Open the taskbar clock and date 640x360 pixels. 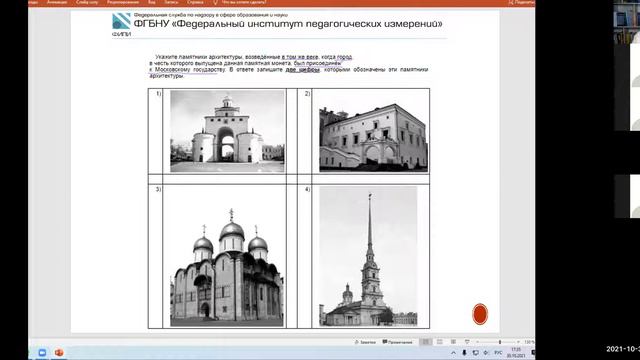tap(516, 353)
